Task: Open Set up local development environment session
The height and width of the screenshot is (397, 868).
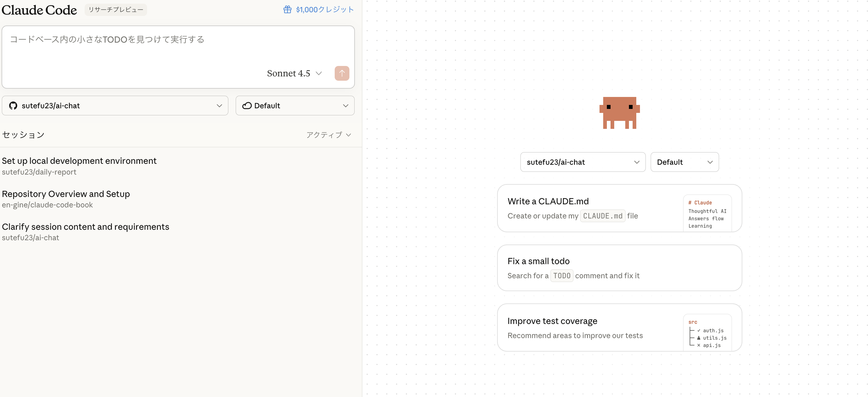Action: click(79, 161)
